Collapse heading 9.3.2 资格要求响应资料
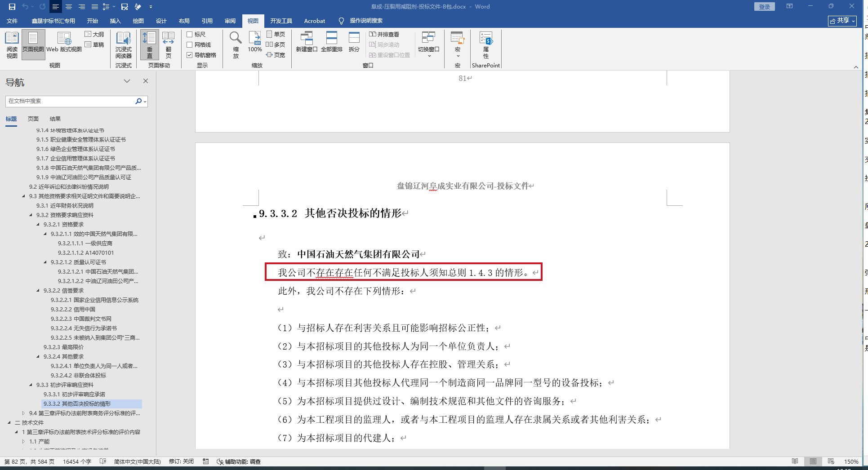The image size is (868, 470). tap(31, 215)
